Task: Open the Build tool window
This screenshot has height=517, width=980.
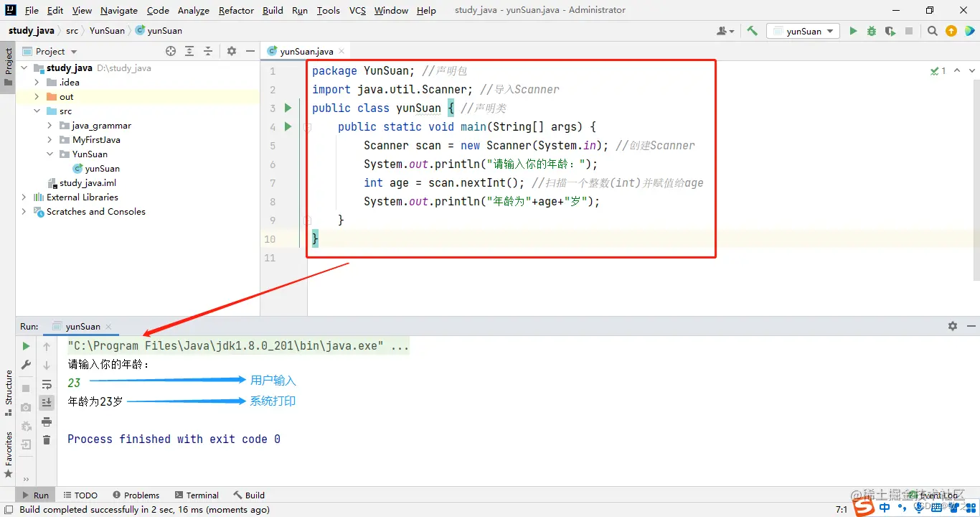Action: pyautogui.click(x=250, y=495)
